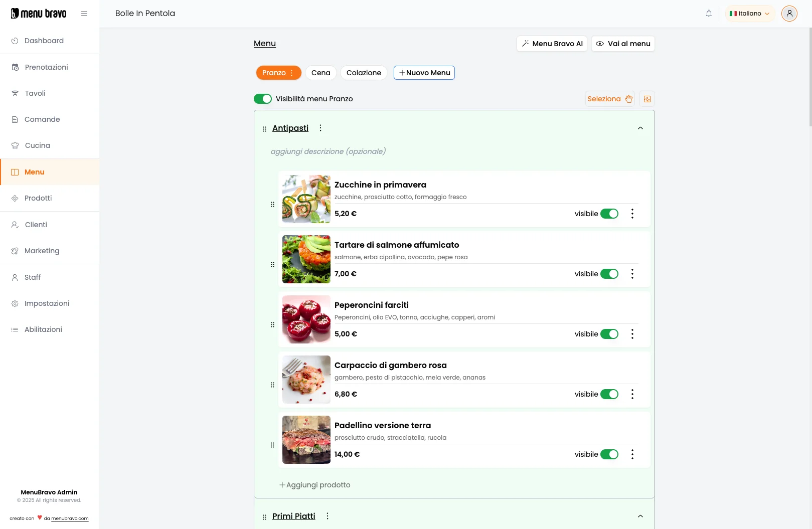Collapse the Antipasti section chevron
812x529 pixels.
[x=640, y=128]
